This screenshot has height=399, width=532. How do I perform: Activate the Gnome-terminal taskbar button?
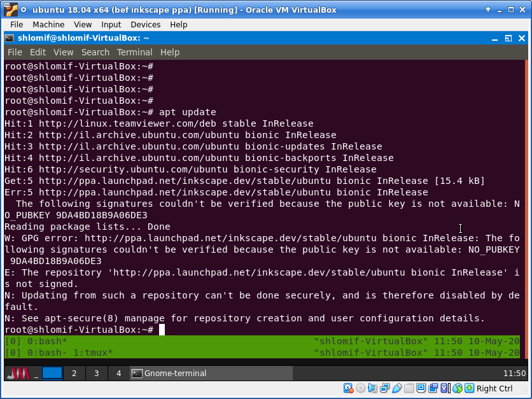pyautogui.click(x=211, y=373)
